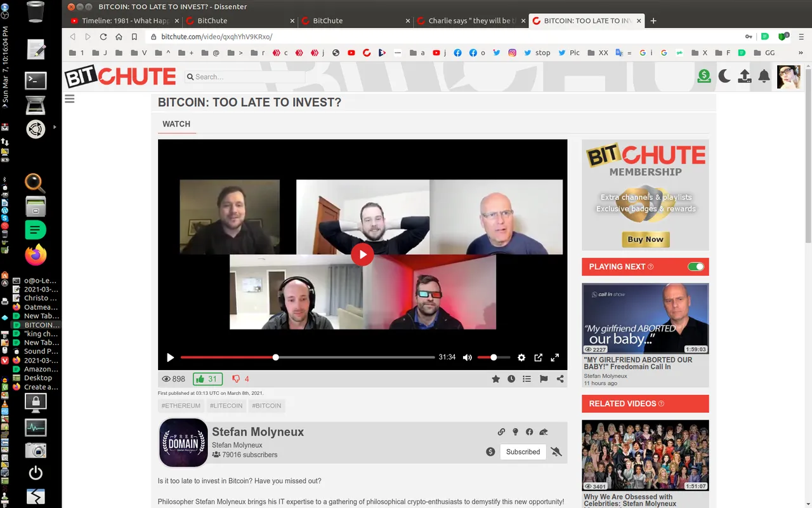Seek within the video progress bar
The height and width of the screenshot is (508, 812).
tap(308, 358)
